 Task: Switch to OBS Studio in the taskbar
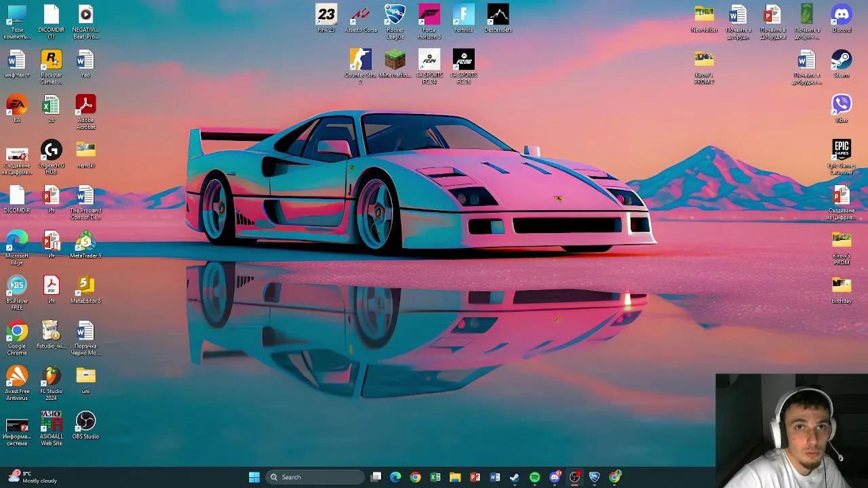click(574, 477)
